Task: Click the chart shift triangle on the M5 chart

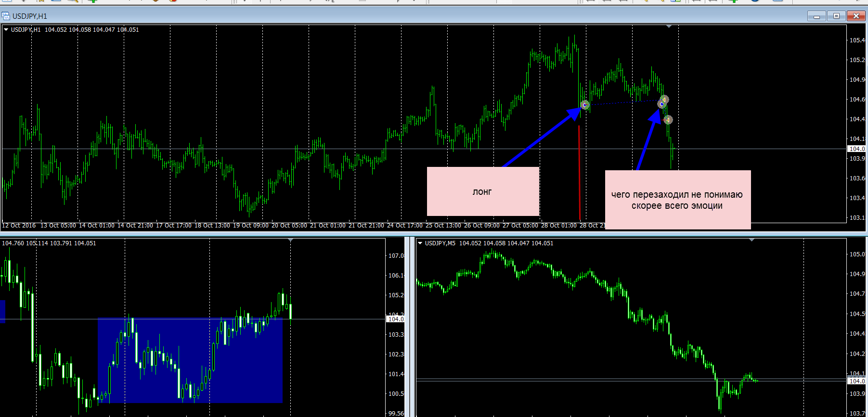Action: tap(752, 240)
